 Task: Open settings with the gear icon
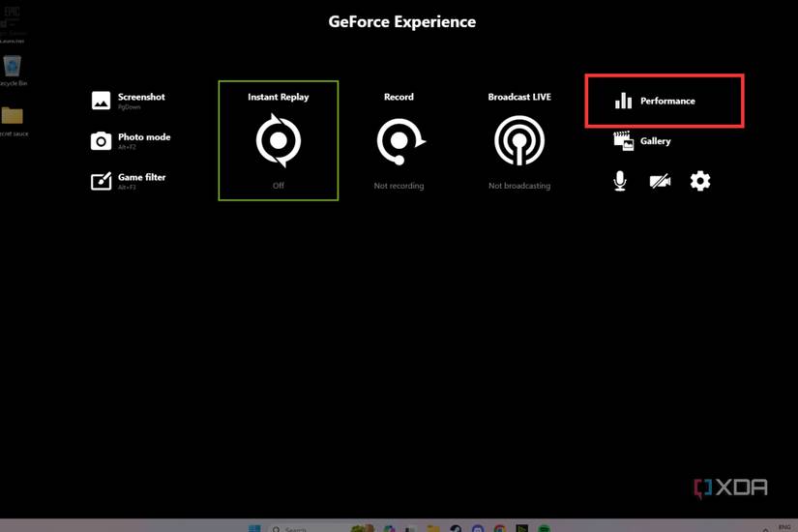pyautogui.click(x=700, y=181)
